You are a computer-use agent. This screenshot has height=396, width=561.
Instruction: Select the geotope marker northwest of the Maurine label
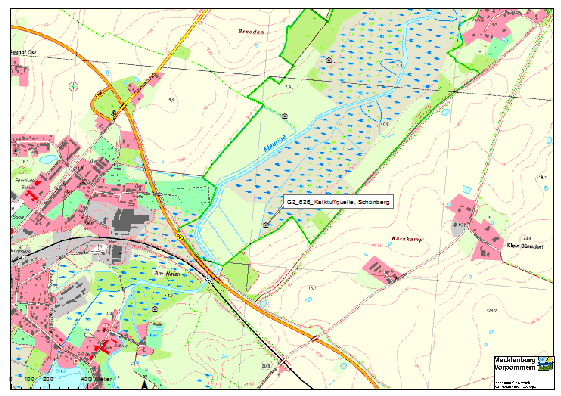(285, 116)
